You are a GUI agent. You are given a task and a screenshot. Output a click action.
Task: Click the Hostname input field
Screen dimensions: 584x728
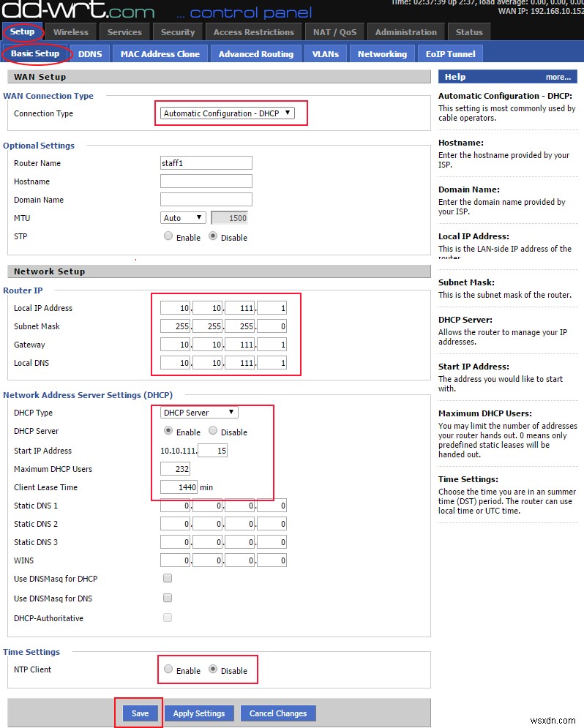pyautogui.click(x=206, y=181)
